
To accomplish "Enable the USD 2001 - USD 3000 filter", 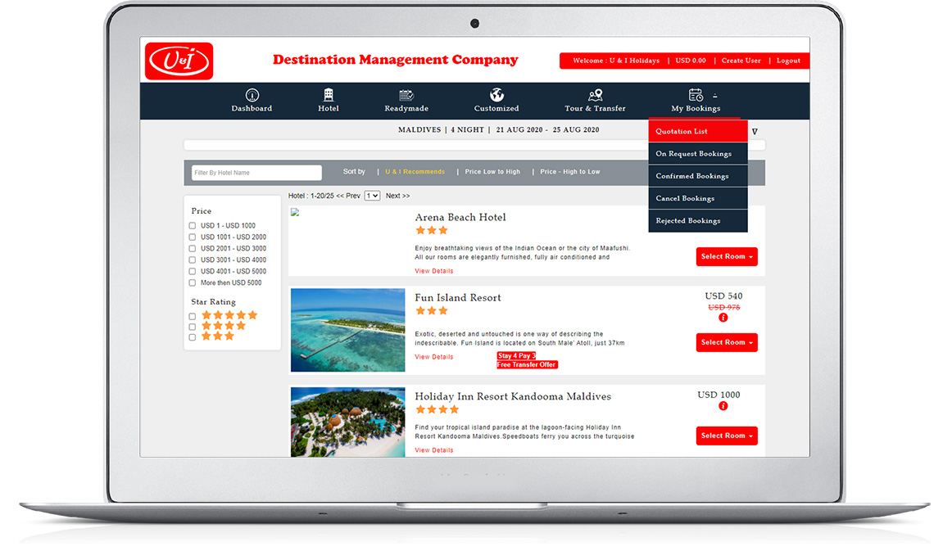I will coord(193,249).
